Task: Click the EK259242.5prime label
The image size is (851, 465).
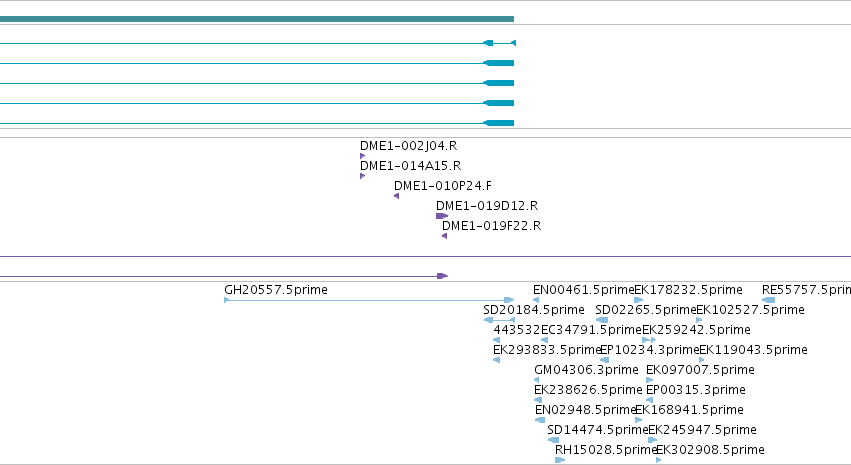Action: click(x=696, y=330)
